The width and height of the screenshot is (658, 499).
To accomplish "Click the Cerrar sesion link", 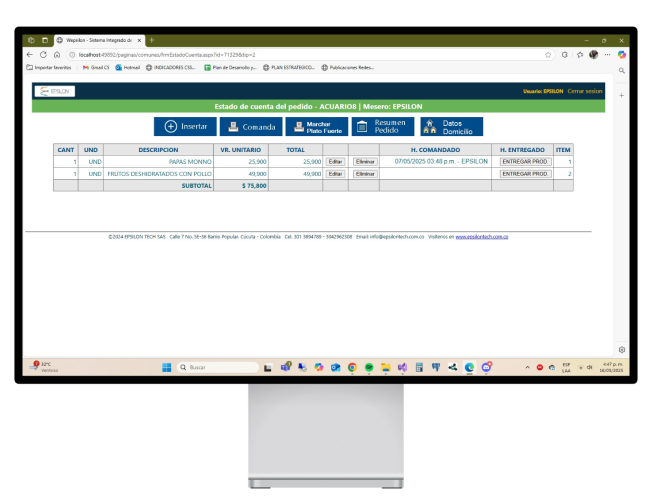I will point(585,91).
